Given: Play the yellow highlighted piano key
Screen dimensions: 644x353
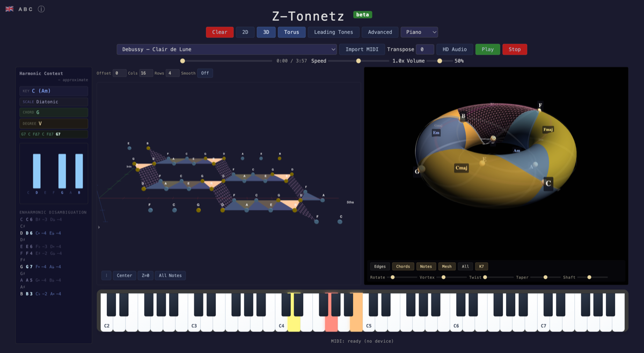Looking at the screenshot, I should 294,322.
